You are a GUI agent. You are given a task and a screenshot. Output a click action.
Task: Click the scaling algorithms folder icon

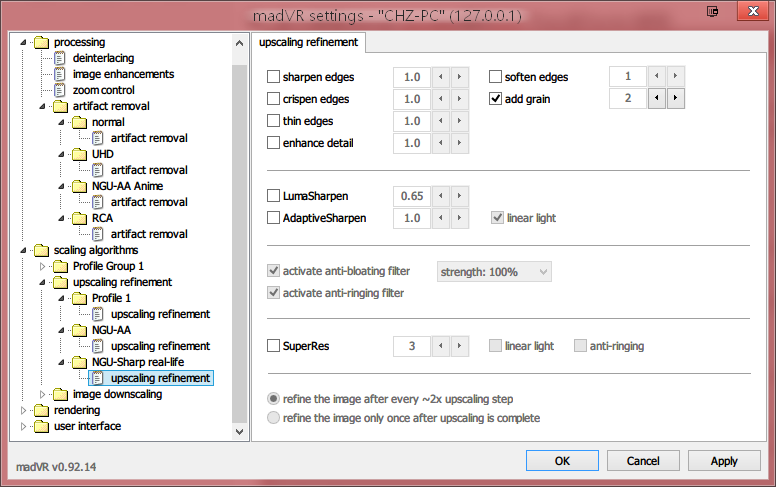(x=42, y=250)
